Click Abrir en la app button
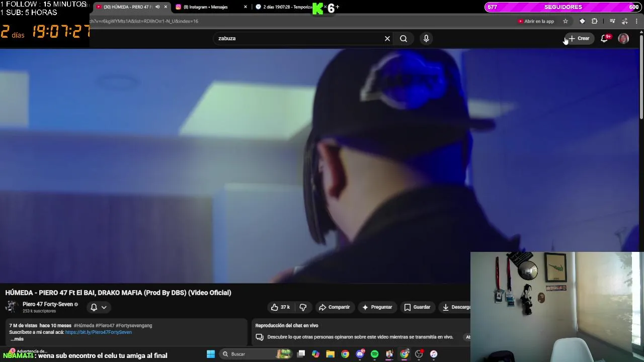The image size is (644, 362). tap(536, 21)
